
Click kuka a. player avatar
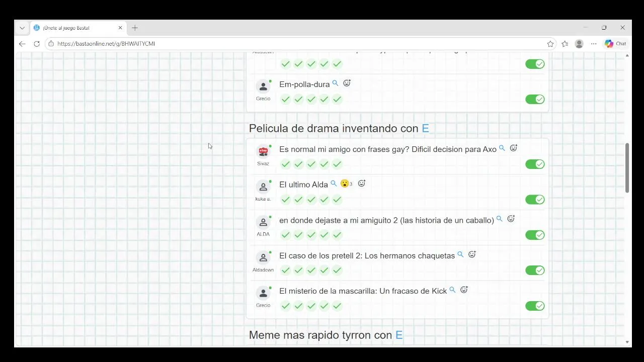pyautogui.click(x=263, y=187)
